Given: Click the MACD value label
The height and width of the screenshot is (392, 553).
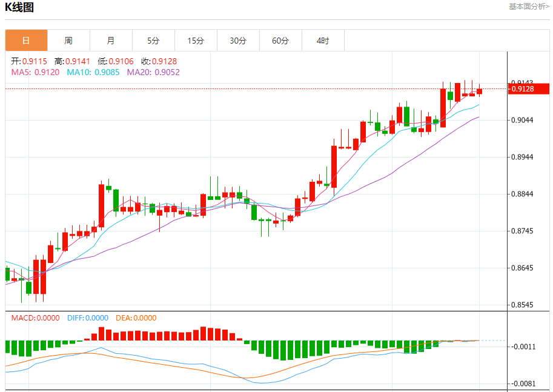Looking at the screenshot, I should [35, 318].
